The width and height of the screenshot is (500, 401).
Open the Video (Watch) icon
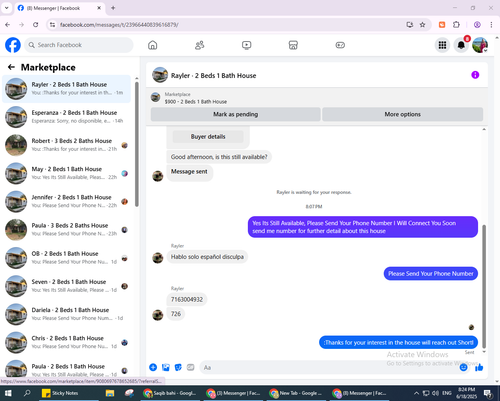click(x=247, y=45)
